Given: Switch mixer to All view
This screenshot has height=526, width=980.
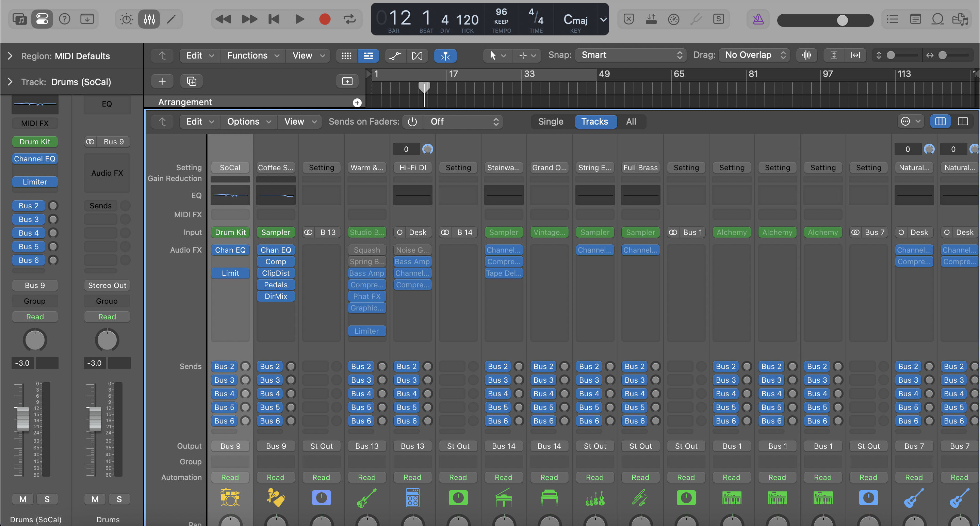Looking at the screenshot, I should (631, 122).
